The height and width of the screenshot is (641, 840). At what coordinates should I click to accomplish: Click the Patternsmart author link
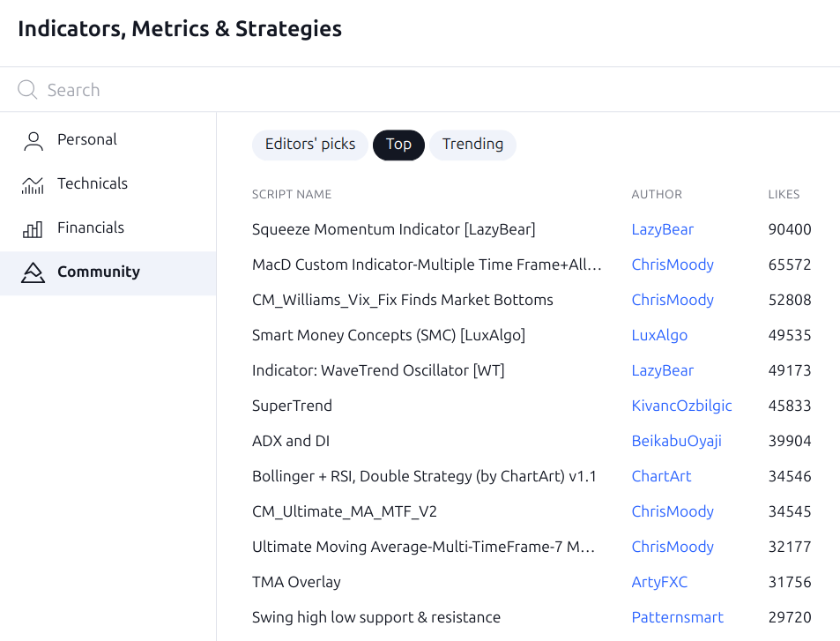pyautogui.click(x=677, y=617)
